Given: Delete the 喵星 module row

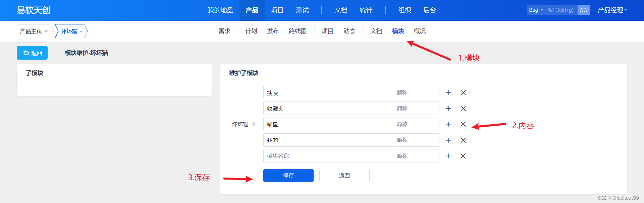Looking at the screenshot, I should (x=463, y=124).
